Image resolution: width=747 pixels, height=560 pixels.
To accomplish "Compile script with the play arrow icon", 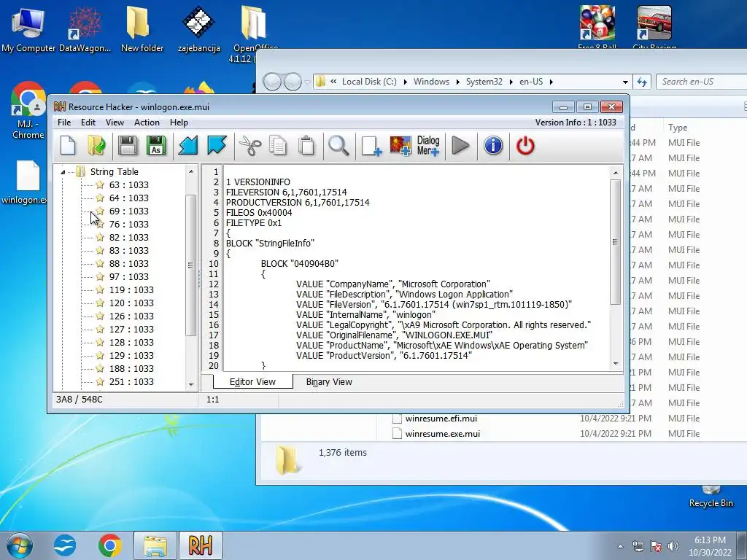I will tap(460, 145).
